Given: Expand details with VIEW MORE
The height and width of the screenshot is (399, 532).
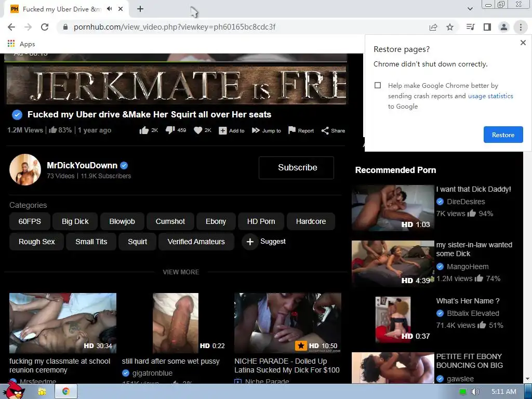Looking at the screenshot, I should coord(181,272).
